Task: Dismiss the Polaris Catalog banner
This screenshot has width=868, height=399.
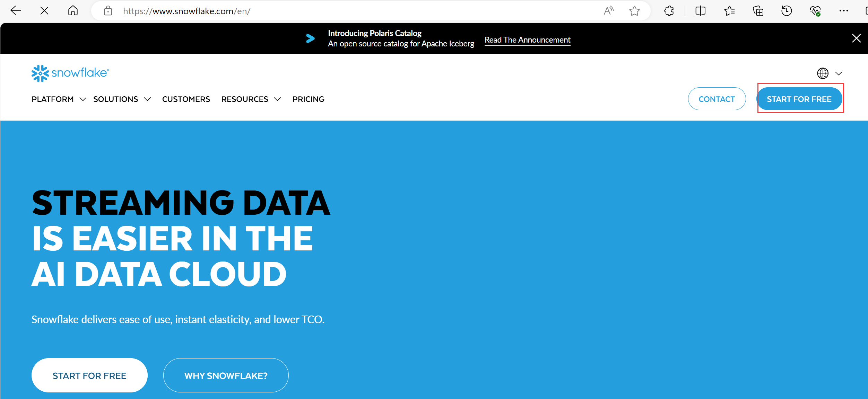Action: pyautogui.click(x=856, y=38)
